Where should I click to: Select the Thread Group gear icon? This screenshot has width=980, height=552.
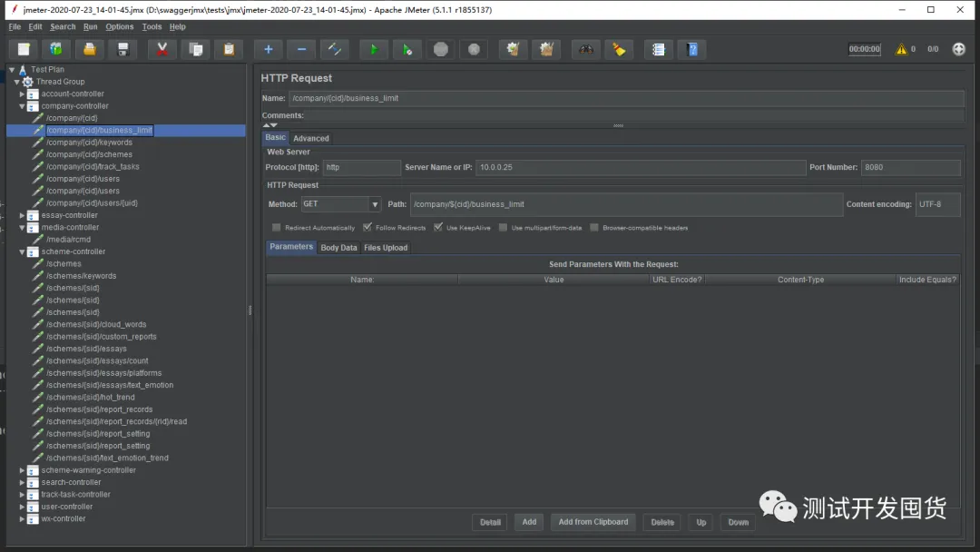pyautogui.click(x=27, y=82)
